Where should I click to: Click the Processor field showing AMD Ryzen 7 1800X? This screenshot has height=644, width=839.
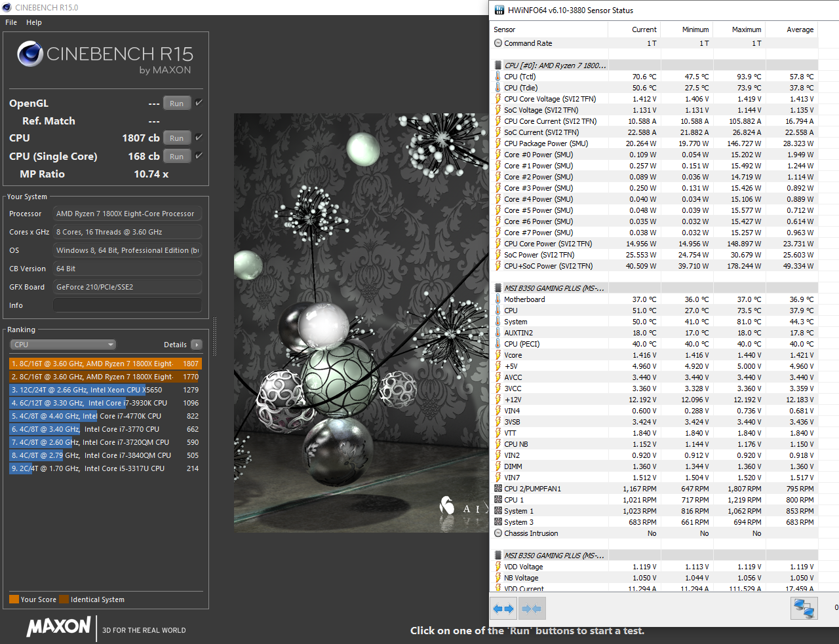pos(127,214)
